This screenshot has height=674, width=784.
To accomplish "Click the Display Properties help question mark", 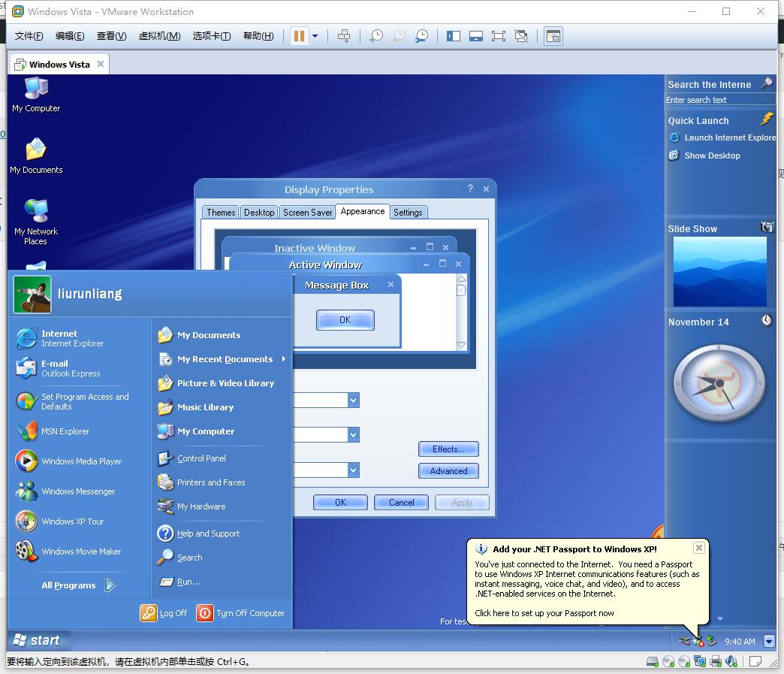I will tap(470, 189).
